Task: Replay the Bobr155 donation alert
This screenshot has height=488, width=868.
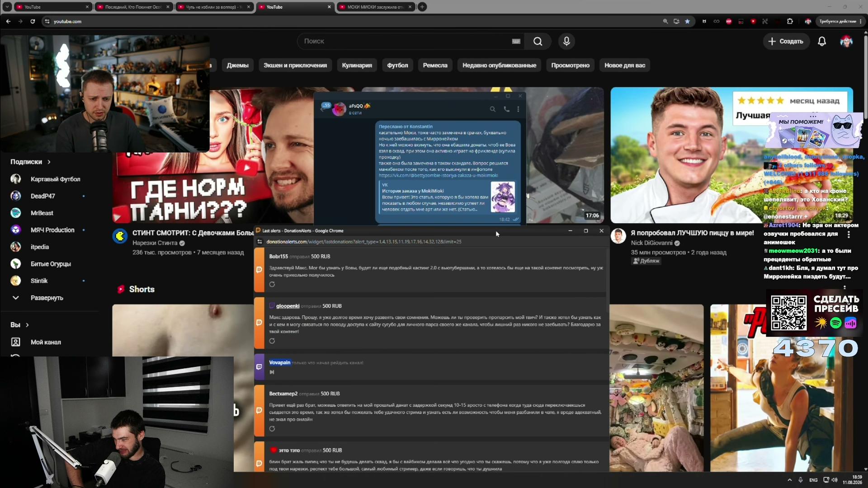Action: [272, 284]
